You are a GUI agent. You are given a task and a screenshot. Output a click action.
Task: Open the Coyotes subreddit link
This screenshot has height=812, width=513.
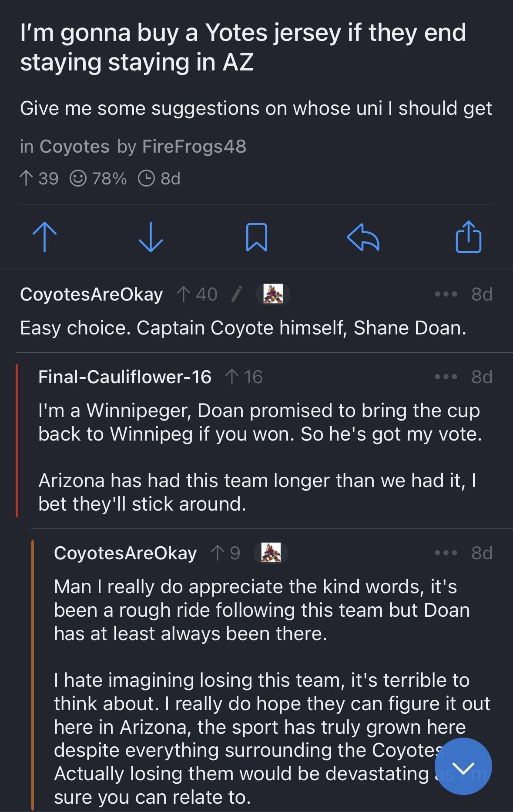pyautogui.click(x=74, y=147)
